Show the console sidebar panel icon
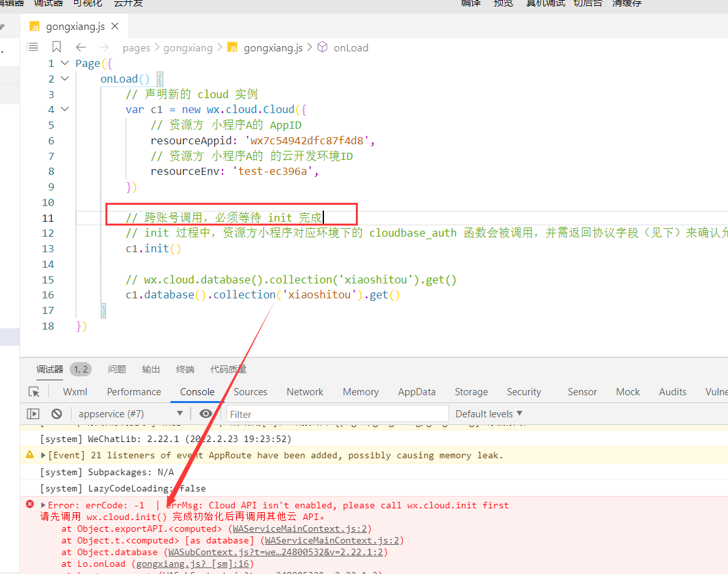728x574 pixels. [33, 413]
